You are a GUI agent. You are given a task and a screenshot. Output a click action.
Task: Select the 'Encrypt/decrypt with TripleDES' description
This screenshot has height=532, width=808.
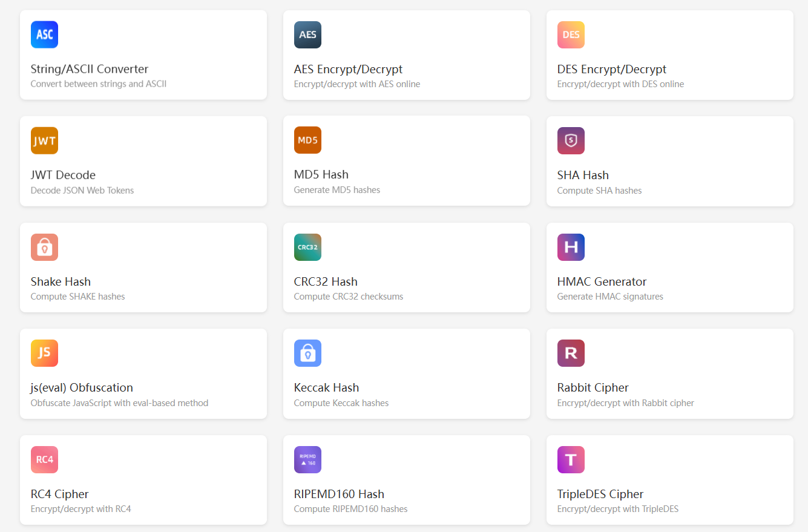617,509
